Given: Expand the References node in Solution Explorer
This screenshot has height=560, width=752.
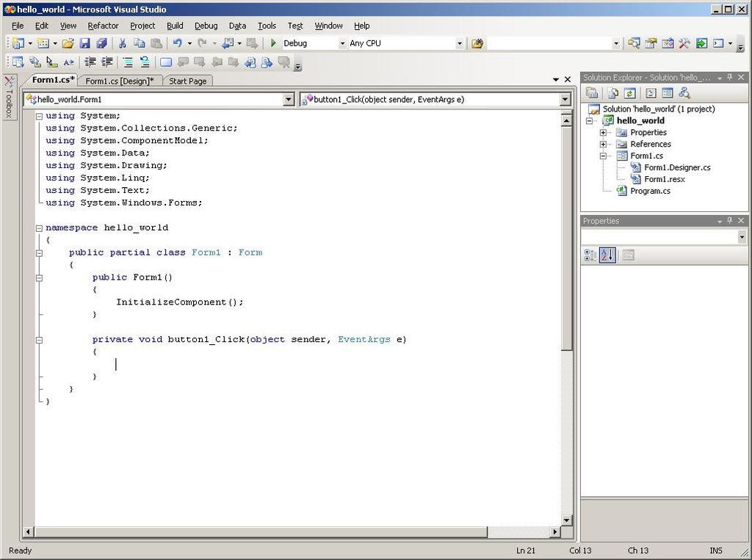Looking at the screenshot, I should point(604,145).
